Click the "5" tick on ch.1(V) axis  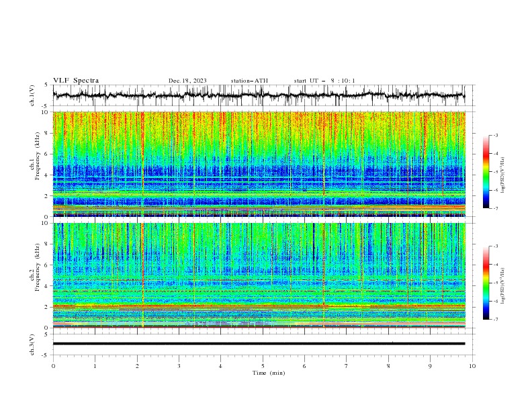point(46,85)
